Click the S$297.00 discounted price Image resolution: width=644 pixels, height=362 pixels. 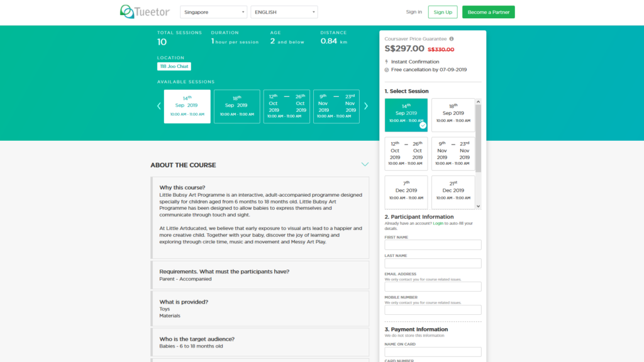point(404,48)
